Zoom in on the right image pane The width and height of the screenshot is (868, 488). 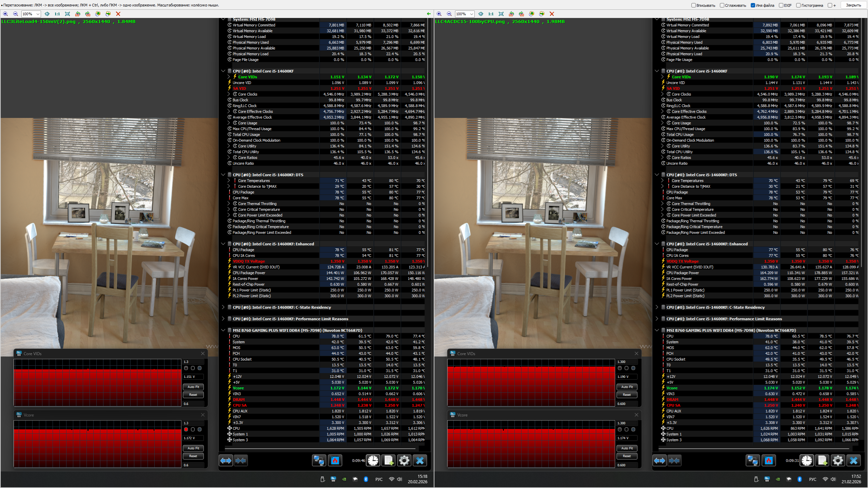tap(439, 14)
